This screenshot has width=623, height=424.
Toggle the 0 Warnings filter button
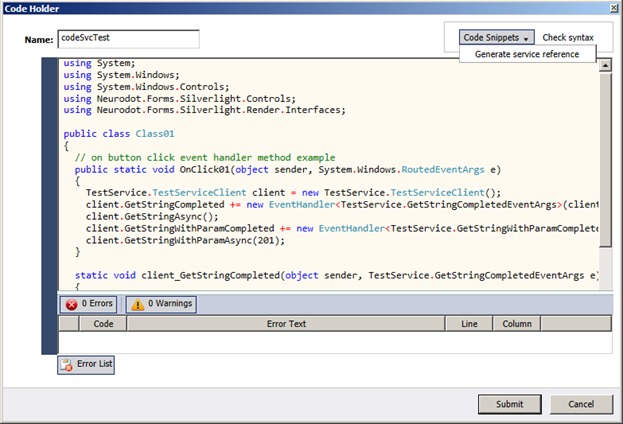[161, 304]
